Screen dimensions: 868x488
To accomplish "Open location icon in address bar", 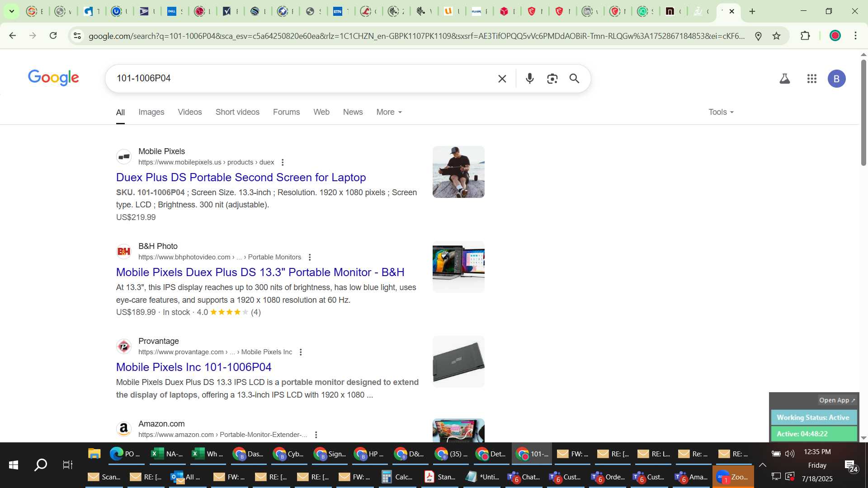I will point(758,36).
